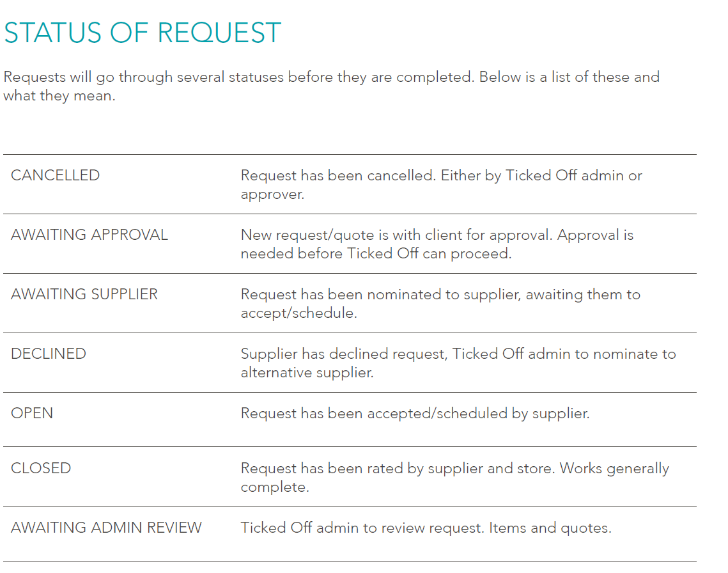Select the DECLINED status label
Viewport: 728px width, 573px height.
[49, 354]
